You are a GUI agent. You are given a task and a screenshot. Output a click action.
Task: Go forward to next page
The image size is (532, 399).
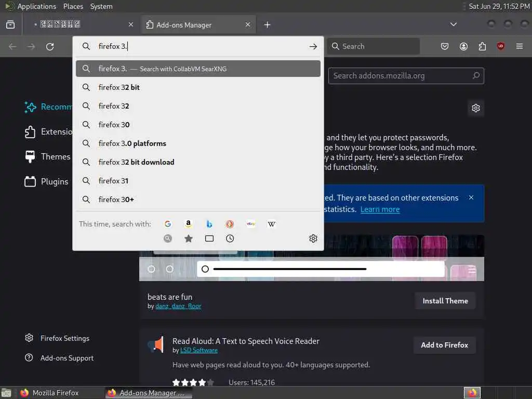tap(31, 46)
